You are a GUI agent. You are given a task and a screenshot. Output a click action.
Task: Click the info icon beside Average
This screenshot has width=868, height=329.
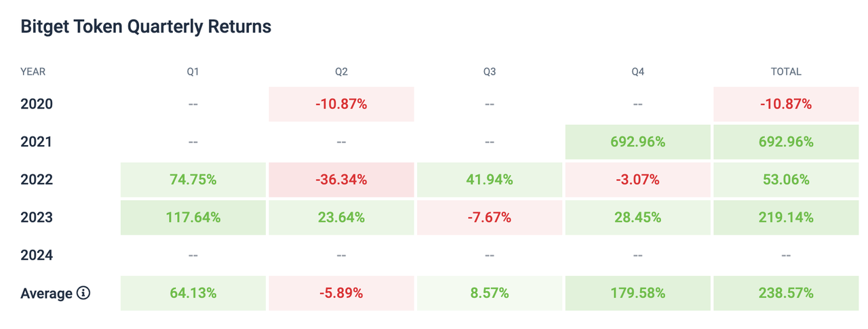[x=83, y=294]
